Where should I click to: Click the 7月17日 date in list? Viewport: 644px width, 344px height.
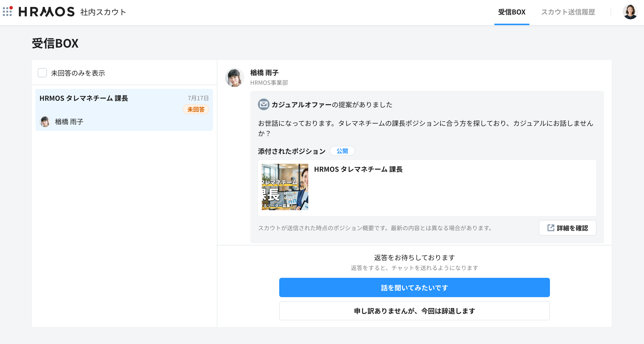[198, 98]
